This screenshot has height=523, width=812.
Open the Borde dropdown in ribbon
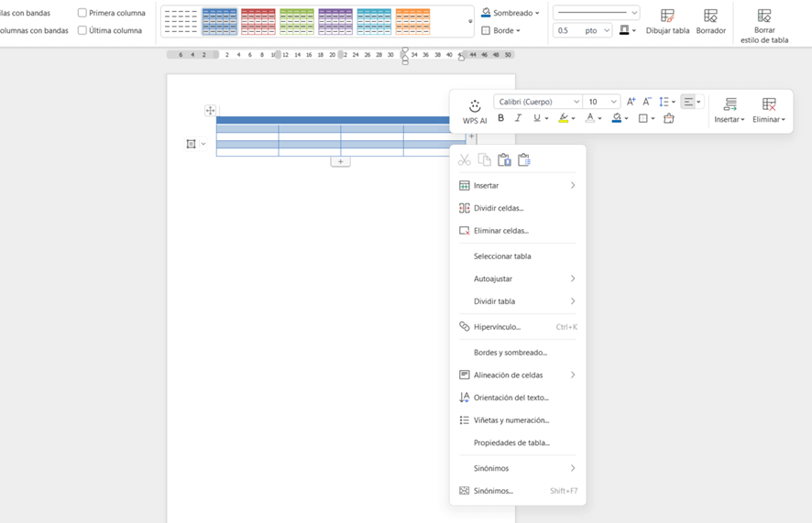coord(502,30)
